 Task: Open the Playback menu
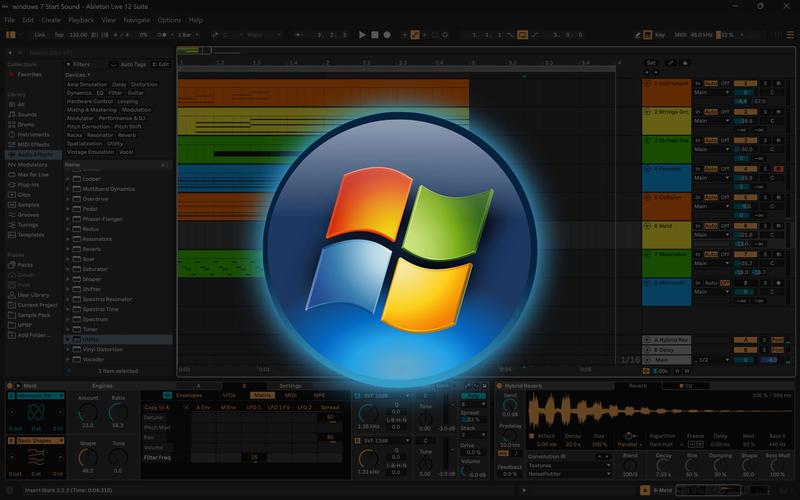click(x=81, y=20)
